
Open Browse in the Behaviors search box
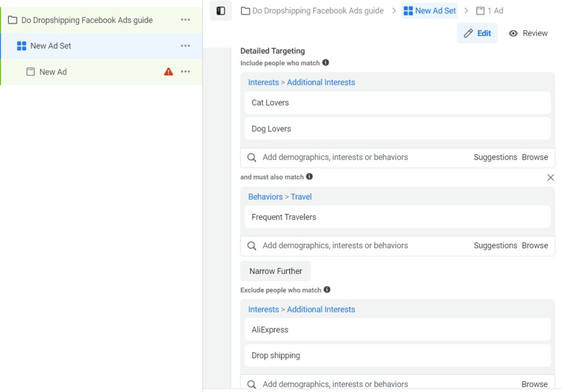click(x=535, y=246)
